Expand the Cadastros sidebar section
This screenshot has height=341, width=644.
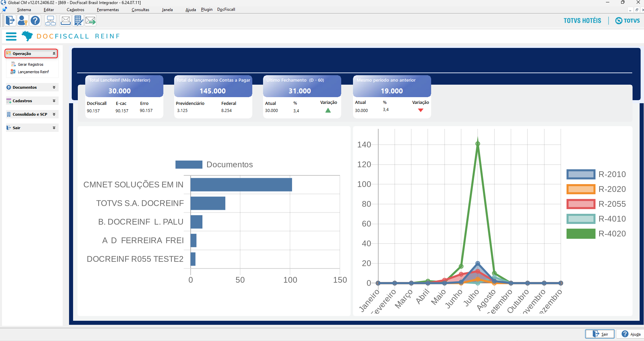(32, 101)
